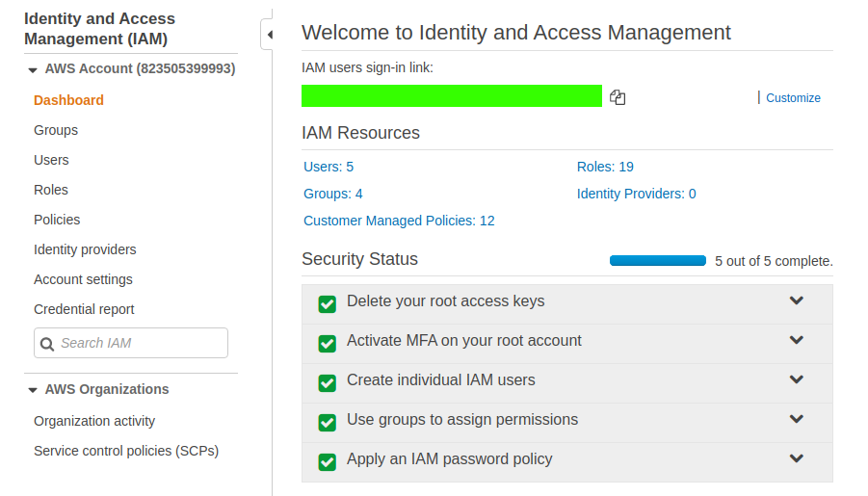Collapse the AWS Account tree section
Screen dimensions: 868x496
point(33,70)
